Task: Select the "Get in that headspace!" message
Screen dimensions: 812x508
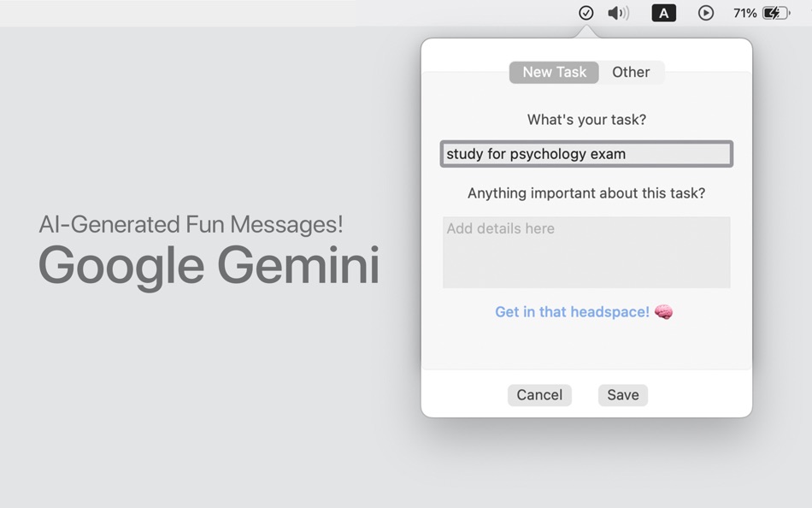Action: coord(572,311)
